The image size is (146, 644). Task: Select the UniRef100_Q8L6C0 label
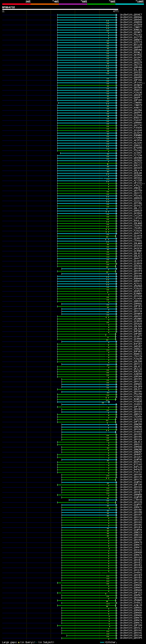coord(131,256)
